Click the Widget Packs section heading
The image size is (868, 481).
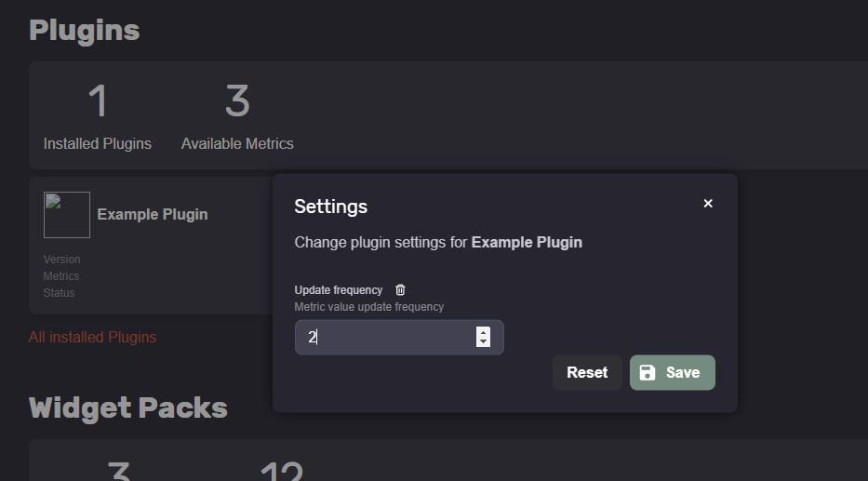coord(127,408)
